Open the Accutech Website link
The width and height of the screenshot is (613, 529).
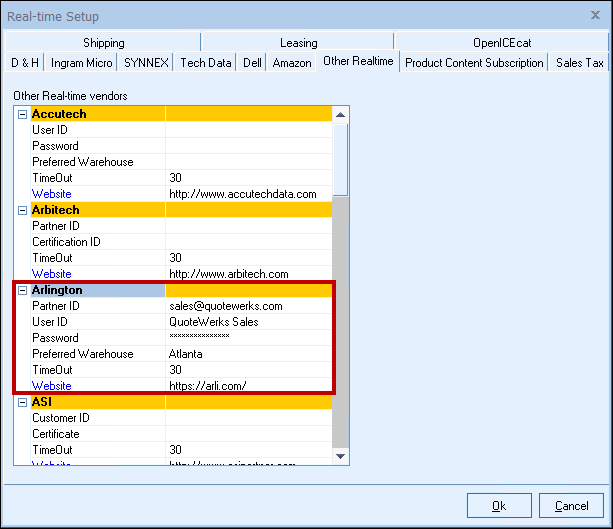[52, 194]
